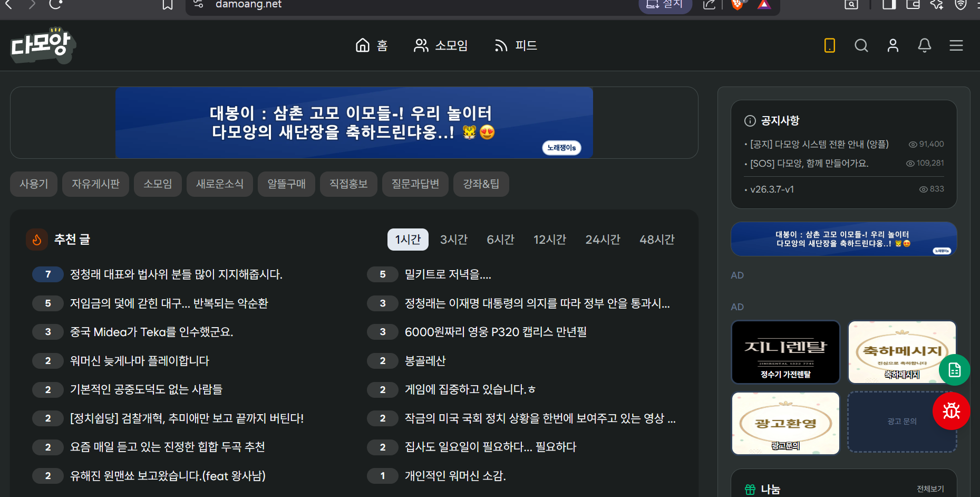
Task: Open post 정청래 대표와 법사위 분들 많이 지지해줍시다.
Action: click(x=176, y=274)
